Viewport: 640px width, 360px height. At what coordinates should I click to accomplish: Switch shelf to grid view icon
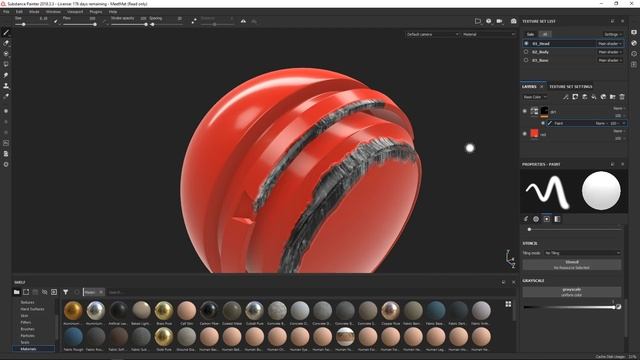click(x=508, y=304)
